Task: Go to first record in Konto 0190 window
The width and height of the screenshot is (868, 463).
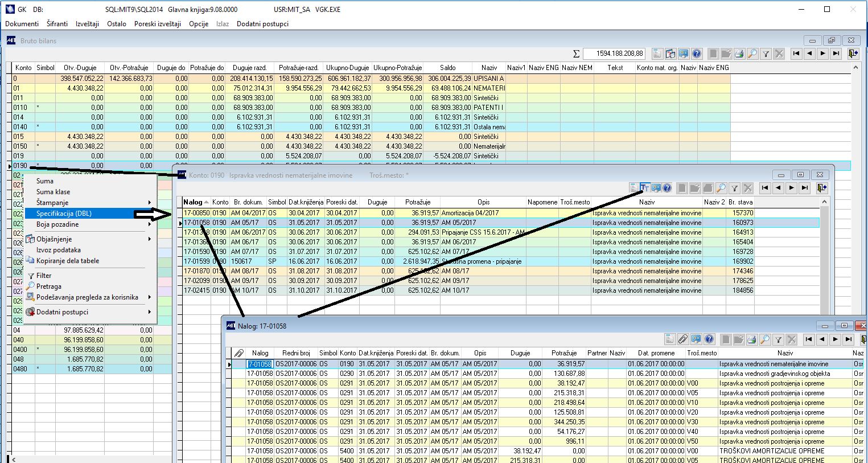Action: click(x=765, y=187)
